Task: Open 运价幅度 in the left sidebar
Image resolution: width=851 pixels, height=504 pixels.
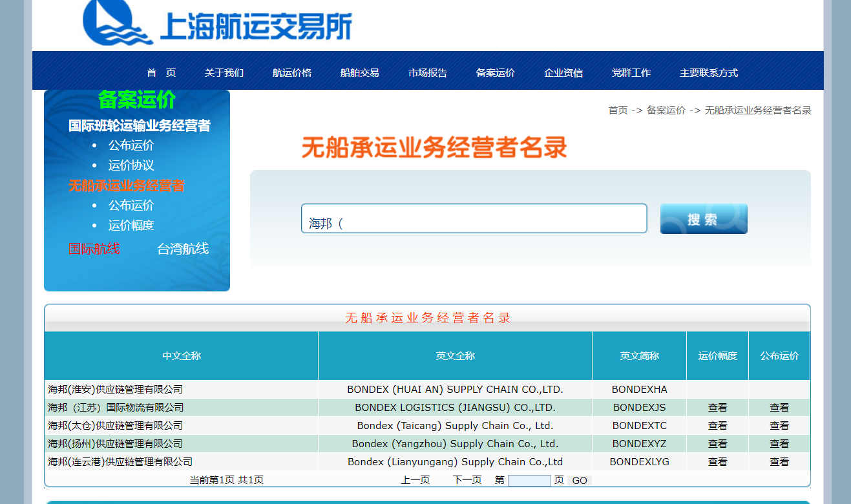Action: coord(131,226)
